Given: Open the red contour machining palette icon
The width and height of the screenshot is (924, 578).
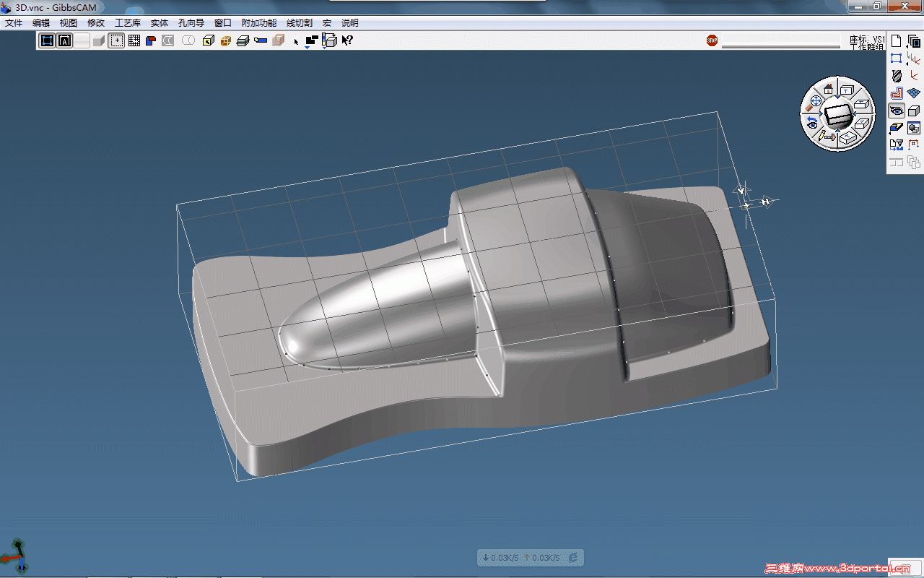Looking at the screenshot, I should click(x=897, y=93).
